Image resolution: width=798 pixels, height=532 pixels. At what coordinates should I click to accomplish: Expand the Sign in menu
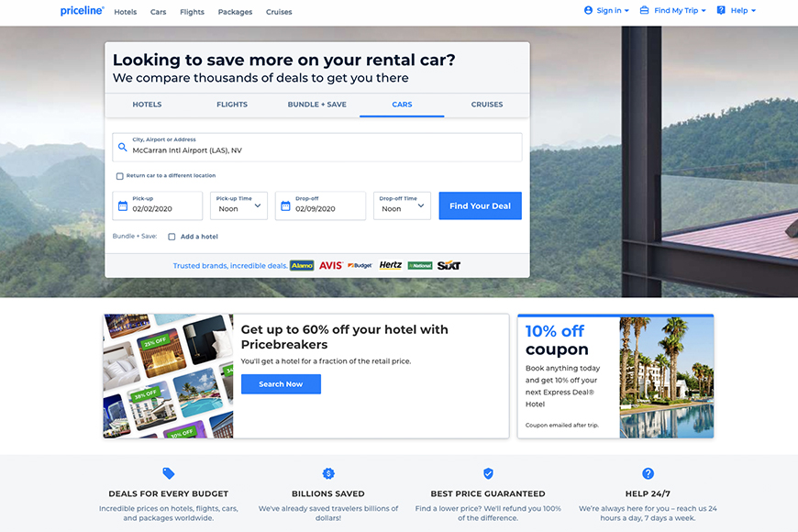pos(626,11)
